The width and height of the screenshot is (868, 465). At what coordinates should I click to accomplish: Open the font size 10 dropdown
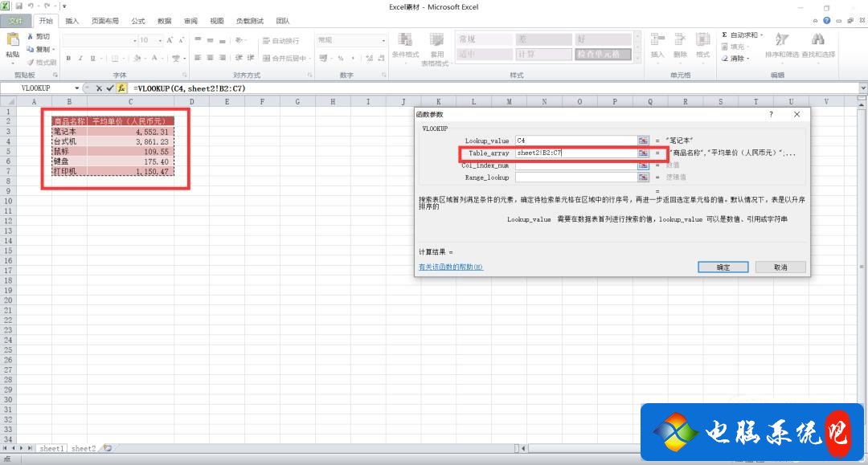pyautogui.click(x=160, y=40)
